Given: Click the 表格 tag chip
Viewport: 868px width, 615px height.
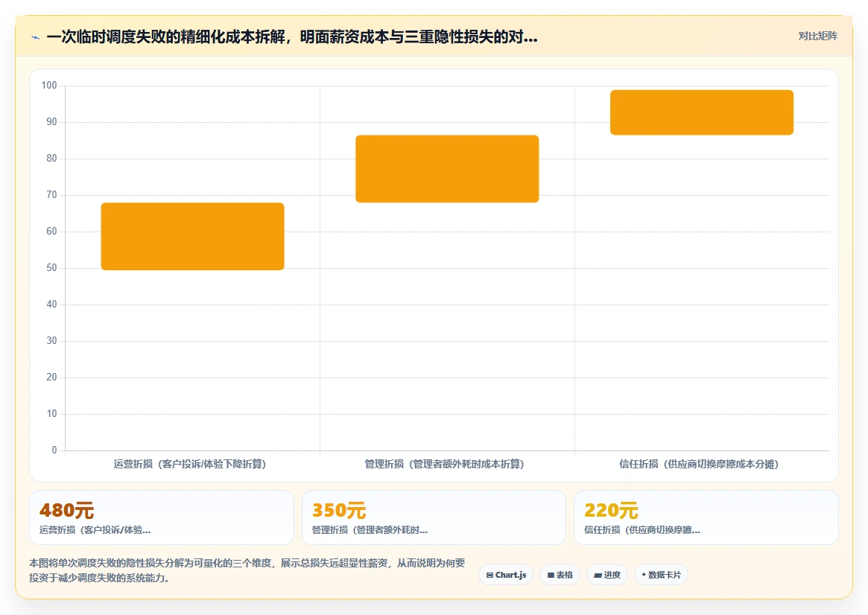Looking at the screenshot, I should coord(560,575).
